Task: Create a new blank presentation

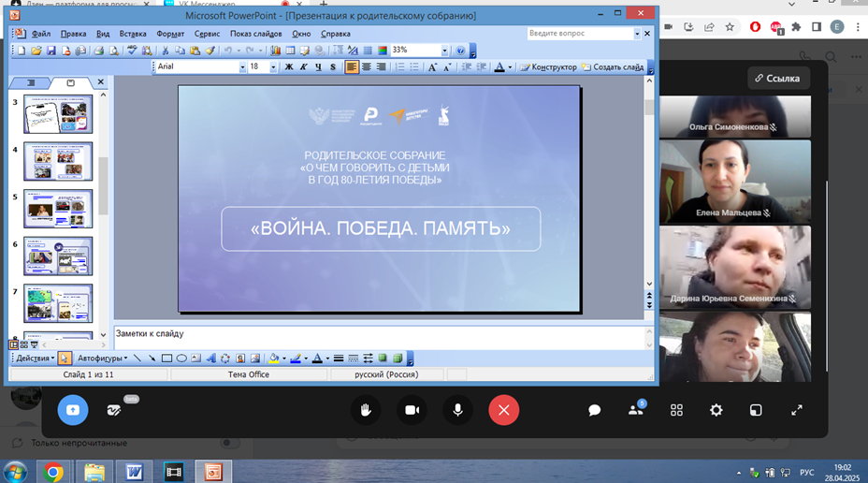Action: 22,51
